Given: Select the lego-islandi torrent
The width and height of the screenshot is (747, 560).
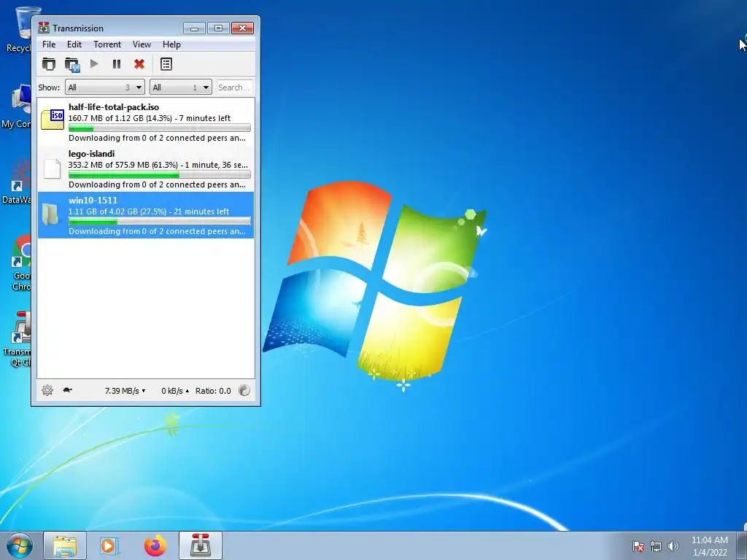Looking at the screenshot, I should [146, 168].
